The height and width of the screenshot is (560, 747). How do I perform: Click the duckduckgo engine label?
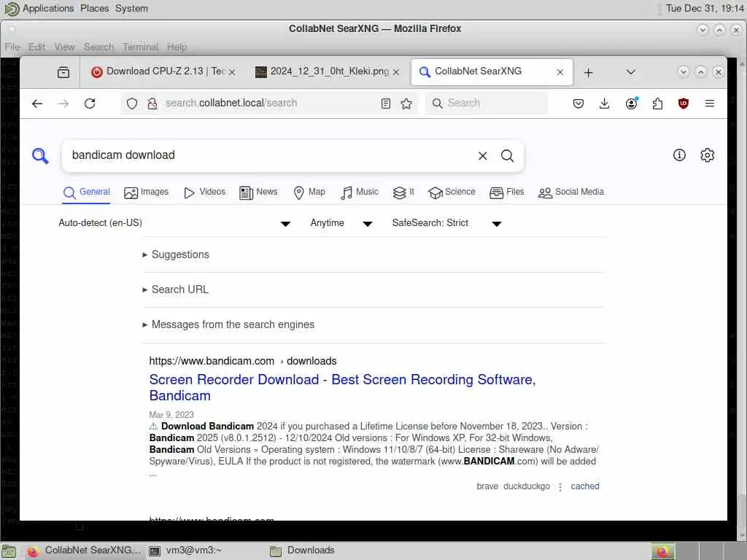point(527,486)
